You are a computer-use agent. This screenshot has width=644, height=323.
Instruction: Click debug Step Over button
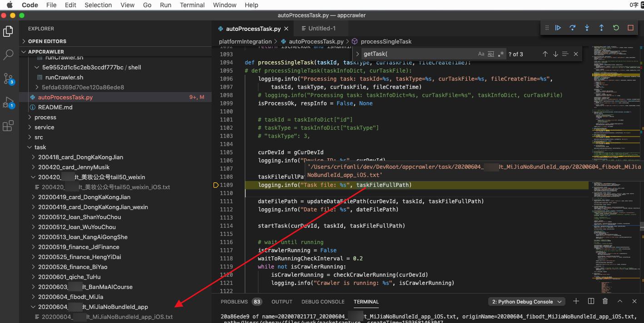572,28
